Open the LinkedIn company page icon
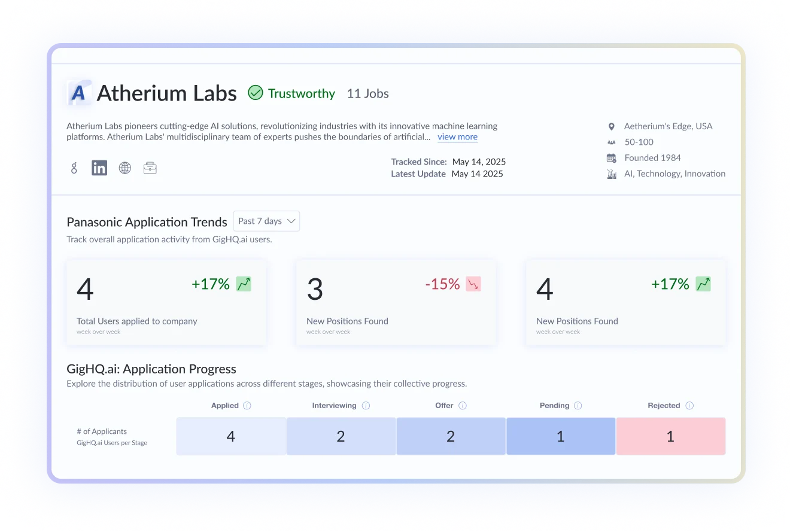The height and width of the screenshot is (532, 790). 99,168
